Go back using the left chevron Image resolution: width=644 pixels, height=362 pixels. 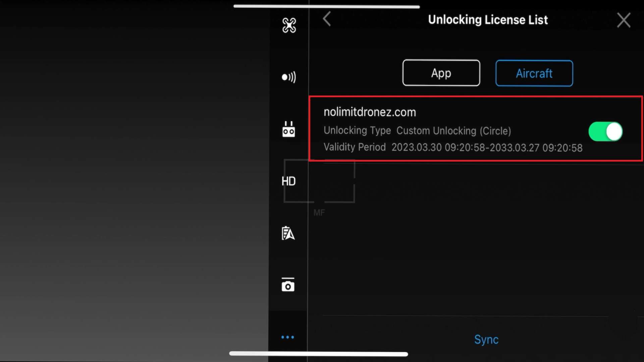pyautogui.click(x=327, y=19)
